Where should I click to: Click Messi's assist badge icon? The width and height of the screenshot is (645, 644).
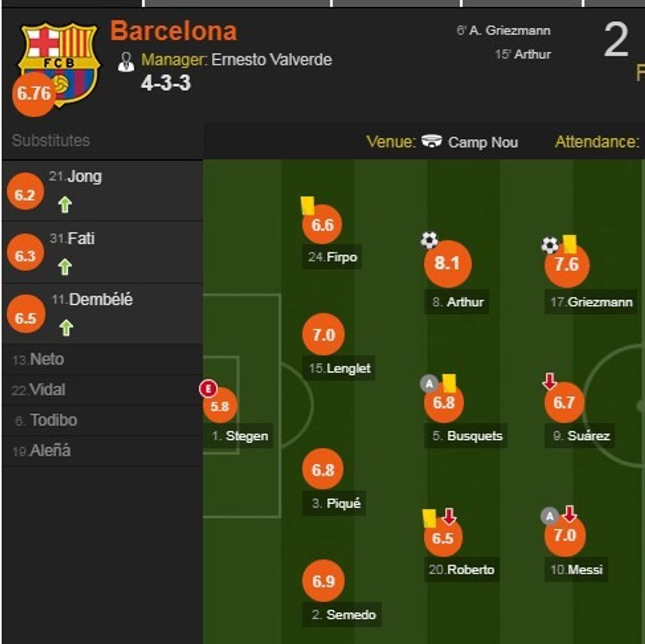(x=550, y=516)
